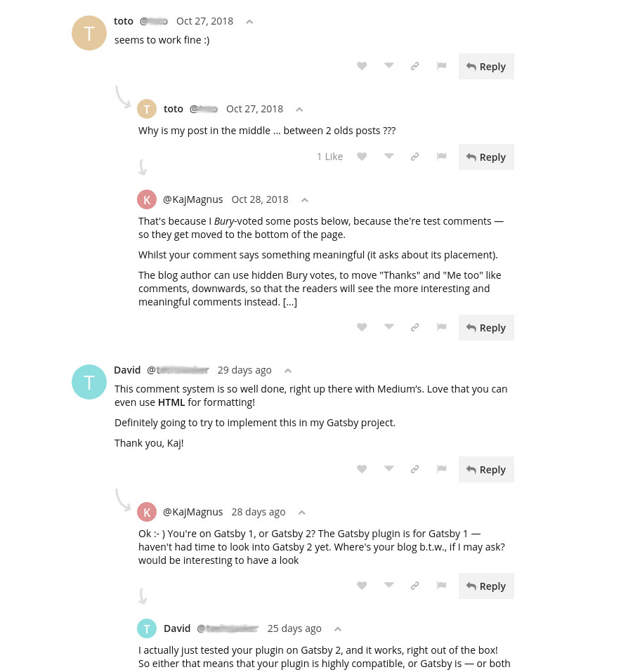Reply to David's comment about Gatsby
621x672 pixels.
(486, 469)
